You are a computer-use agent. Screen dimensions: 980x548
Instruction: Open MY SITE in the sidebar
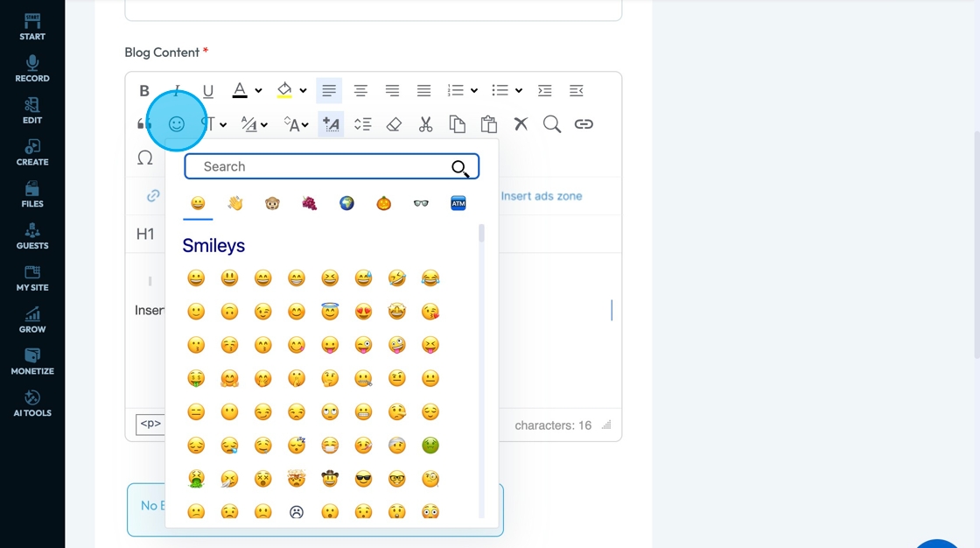tap(32, 278)
